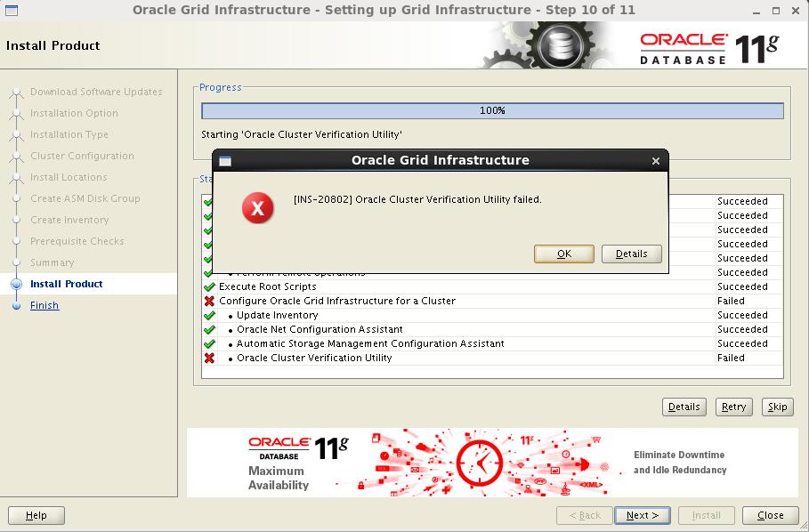Image resolution: width=809 pixels, height=532 pixels.
Task: Click Next to continue installation
Action: pyautogui.click(x=642, y=515)
